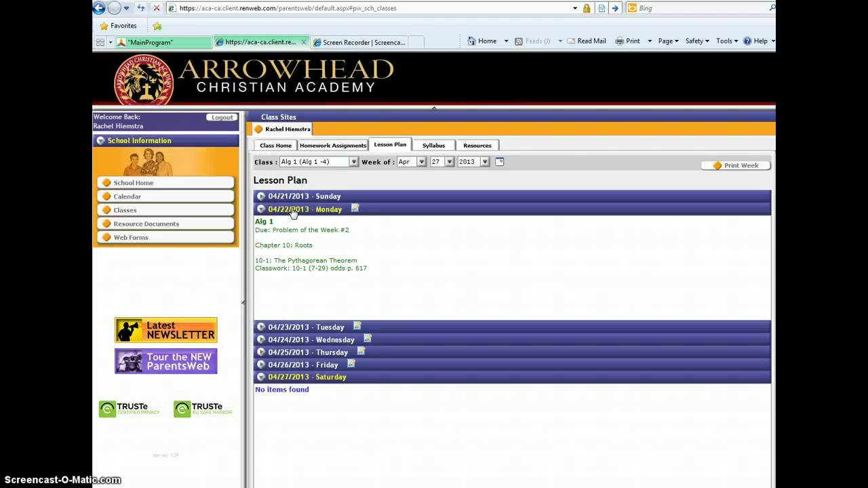Viewport: 868px width, 488px height.
Task: Click the padlock security icon in address bar
Action: pos(587,8)
